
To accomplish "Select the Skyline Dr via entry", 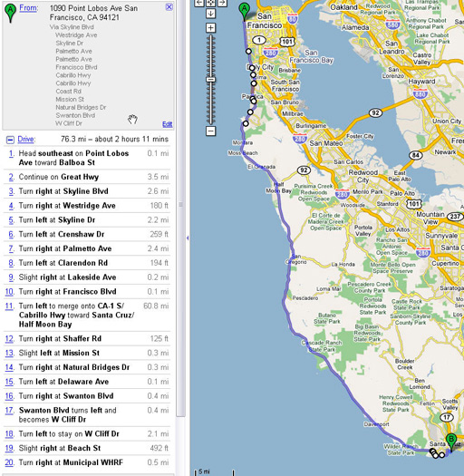I will [x=70, y=44].
